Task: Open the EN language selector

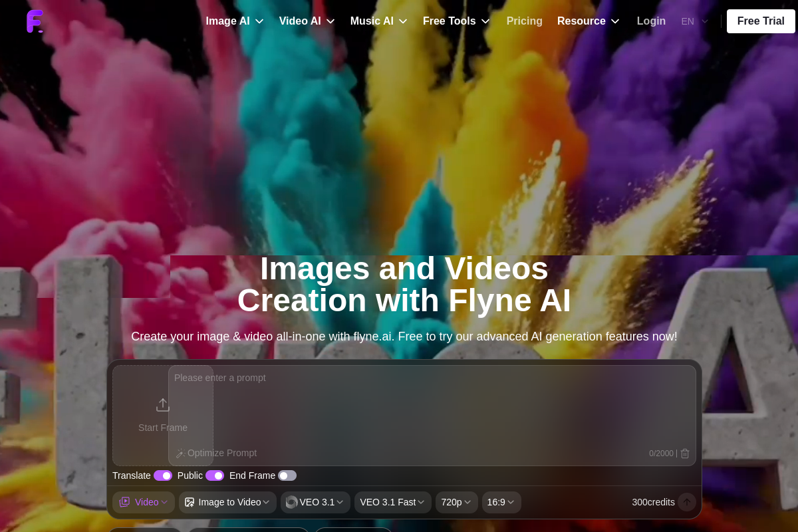Action: [695, 21]
